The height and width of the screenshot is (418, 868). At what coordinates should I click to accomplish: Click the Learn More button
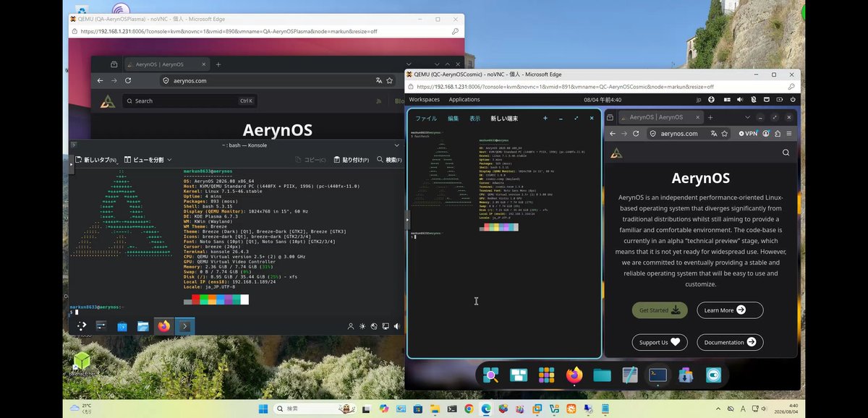(730, 310)
